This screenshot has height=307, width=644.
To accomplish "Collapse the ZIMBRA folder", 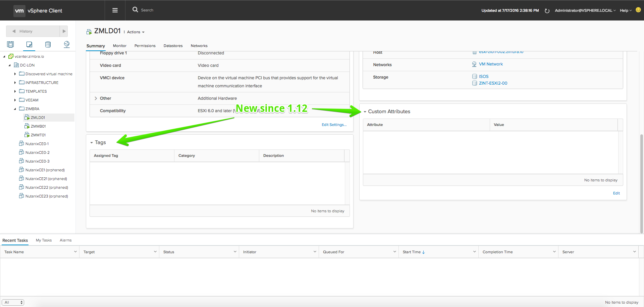I will [15, 109].
